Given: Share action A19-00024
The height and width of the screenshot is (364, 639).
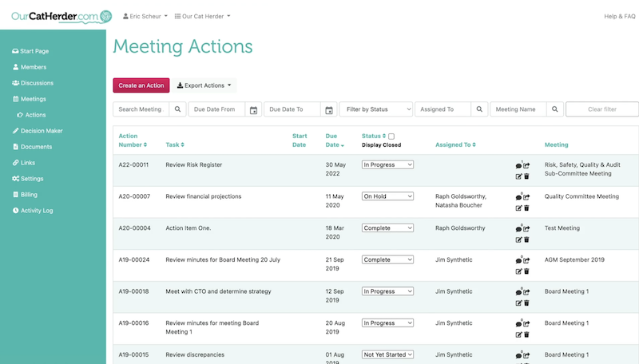Looking at the screenshot, I should point(526,260).
